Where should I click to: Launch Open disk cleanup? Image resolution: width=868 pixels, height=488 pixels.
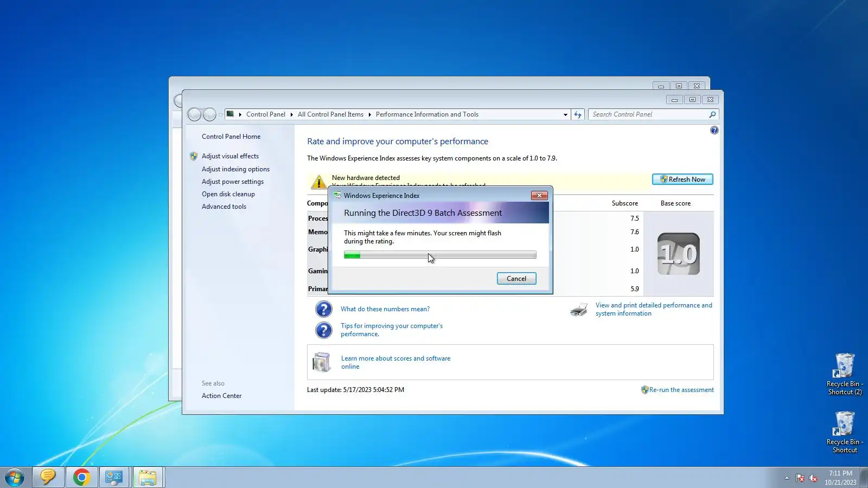coord(228,194)
